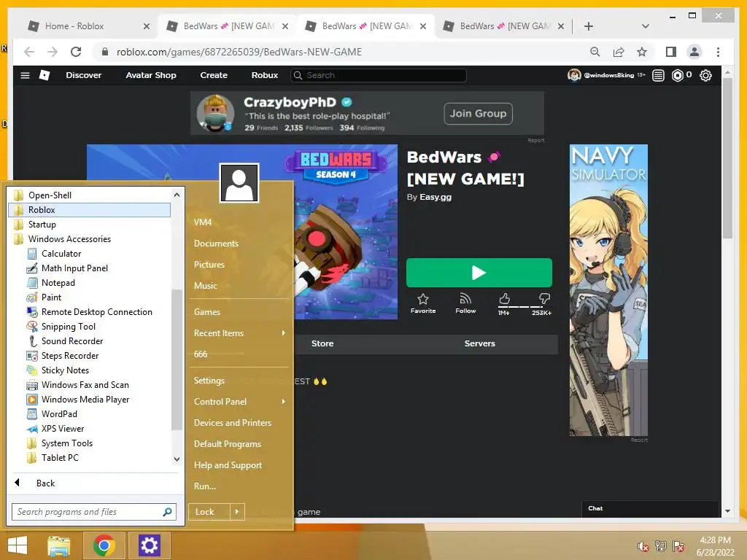Viewport: 747px width, 560px height.
Task: Open the arrow next to Lock
Action: [237, 512]
